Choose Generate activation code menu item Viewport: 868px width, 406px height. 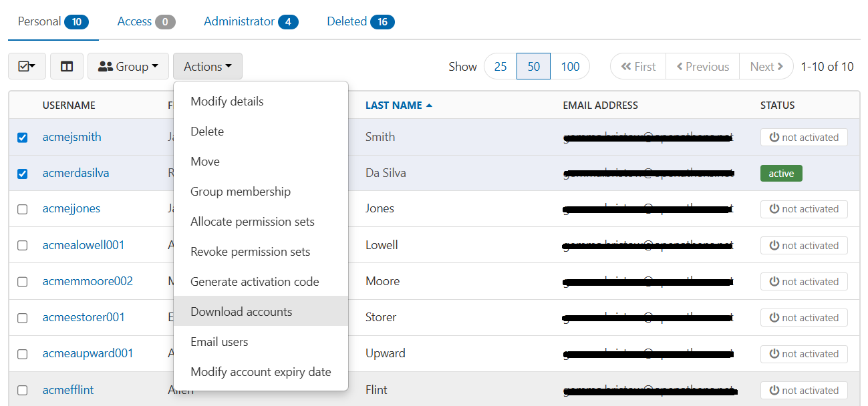click(255, 281)
